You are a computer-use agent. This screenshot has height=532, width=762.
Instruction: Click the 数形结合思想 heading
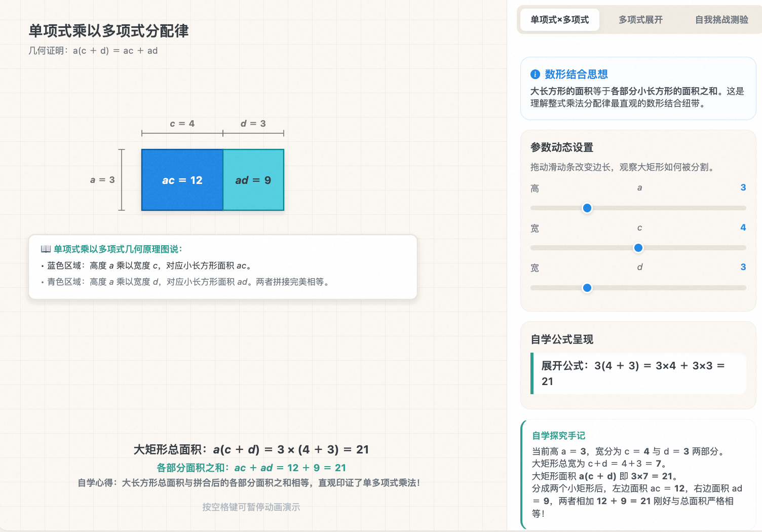pos(576,74)
